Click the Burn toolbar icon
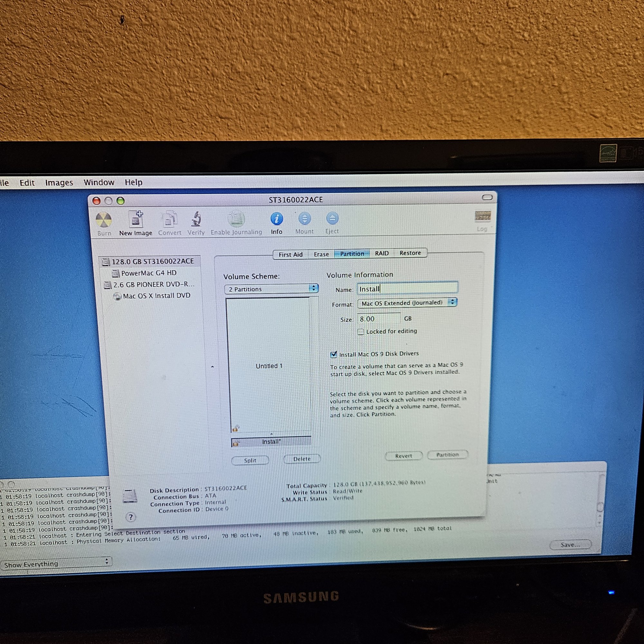Screen dimensions: 644x644 104,220
